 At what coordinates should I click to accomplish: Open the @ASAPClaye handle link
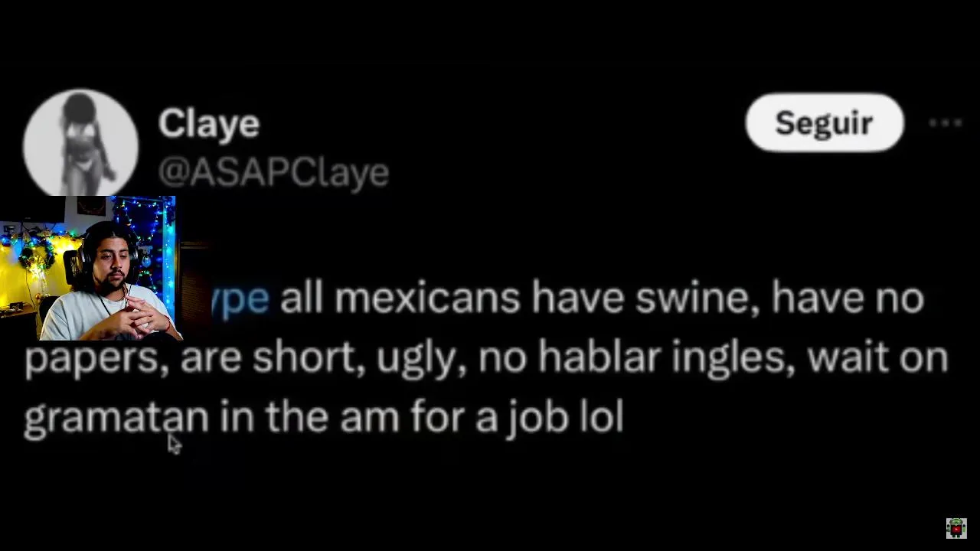tap(273, 172)
